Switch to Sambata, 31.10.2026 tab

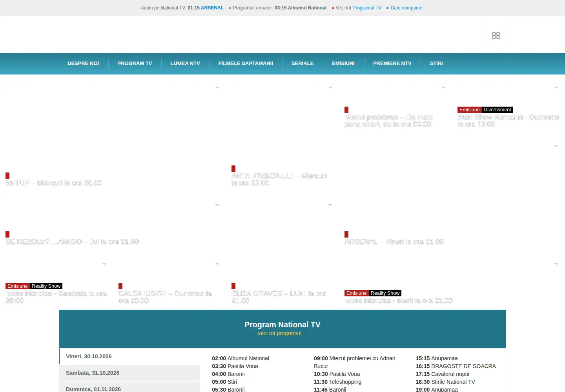point(130,373)
